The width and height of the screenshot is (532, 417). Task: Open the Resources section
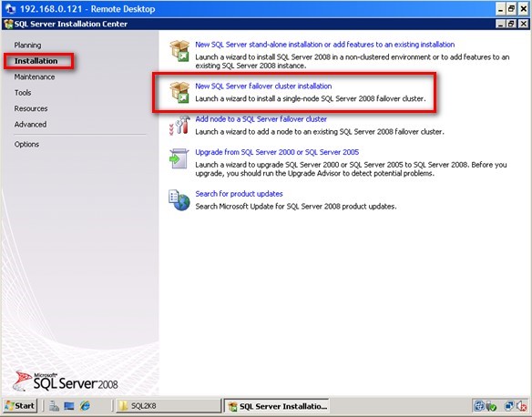(x=31, y=108)
